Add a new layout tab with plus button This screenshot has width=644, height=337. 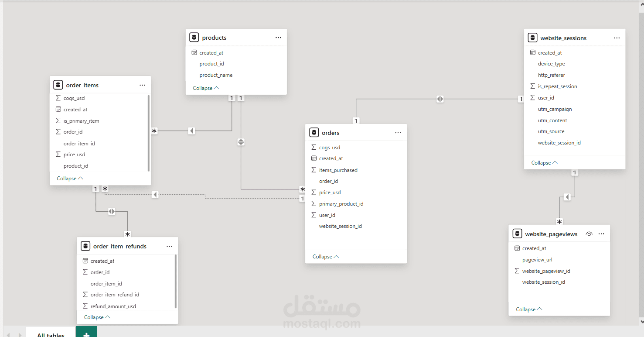click(x=86, y=333)
